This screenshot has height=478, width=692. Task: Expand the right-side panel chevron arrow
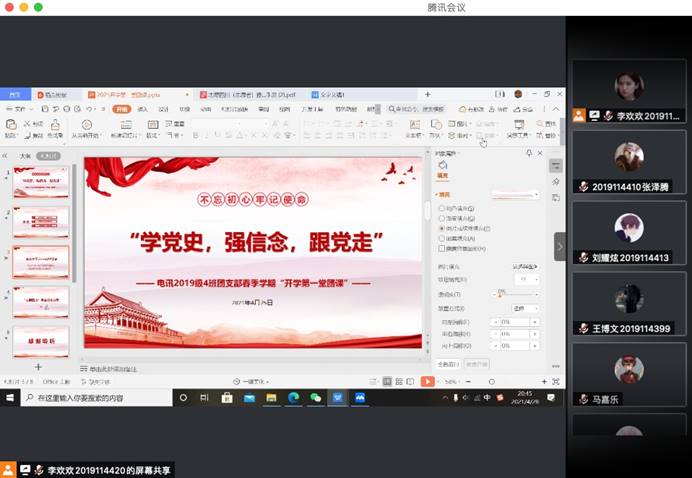point(559,246)
